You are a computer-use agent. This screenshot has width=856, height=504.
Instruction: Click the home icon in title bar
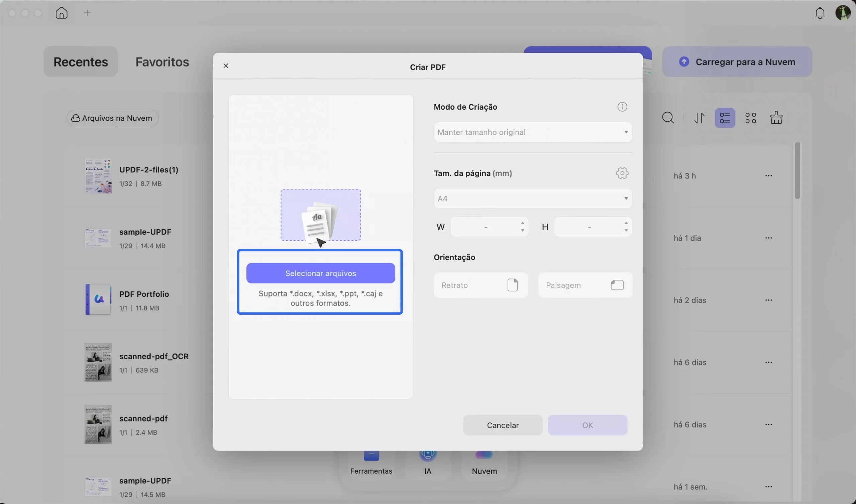pyautogui.click(x=62, y=13)
